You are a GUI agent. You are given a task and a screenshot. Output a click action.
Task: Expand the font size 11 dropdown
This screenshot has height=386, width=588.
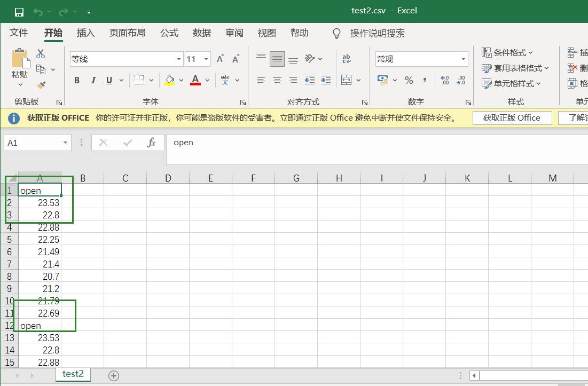[x=206, y=59]
